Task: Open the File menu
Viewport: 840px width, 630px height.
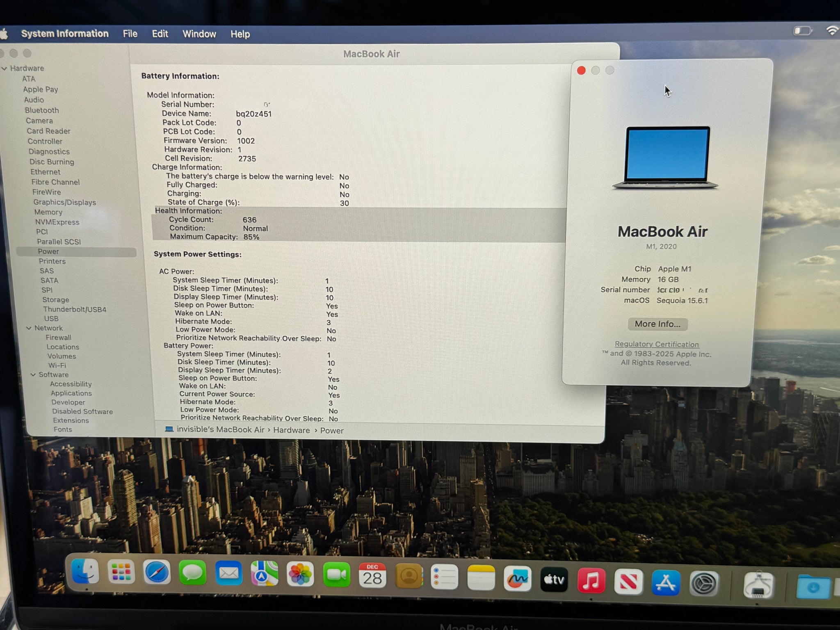Action: coord(130,34)
